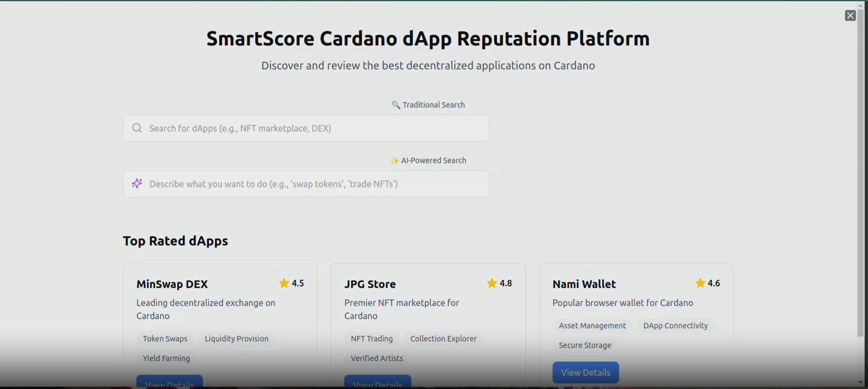
Task: Click the star rating icon on JPG Store
Action: tap(492, 283)
